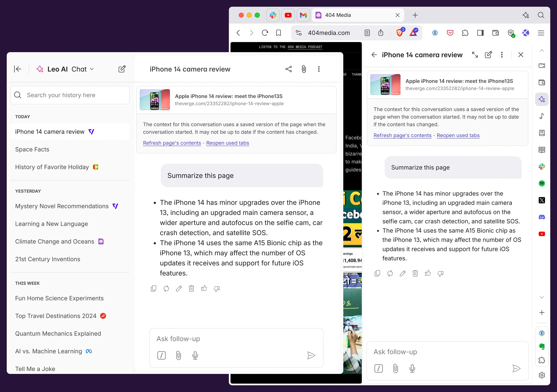Click the slash command icon in main chat input
557x392 pixels.
[161, 355]
